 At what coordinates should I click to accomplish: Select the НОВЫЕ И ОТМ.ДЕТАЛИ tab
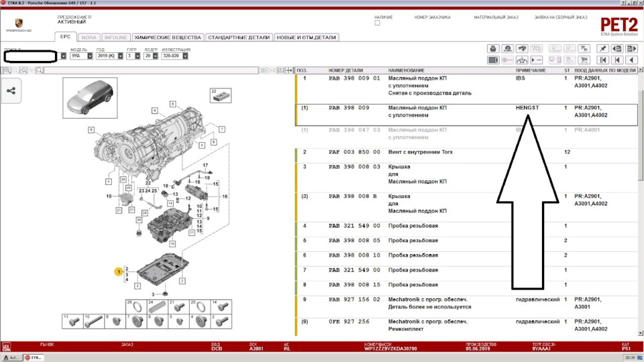[307, 38]
